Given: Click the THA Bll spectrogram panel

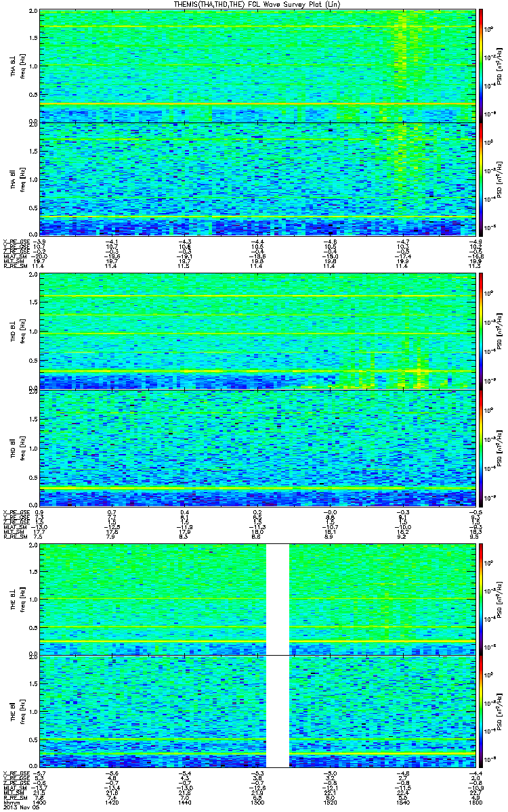Looking at the screenshot, I should [257, 179].
